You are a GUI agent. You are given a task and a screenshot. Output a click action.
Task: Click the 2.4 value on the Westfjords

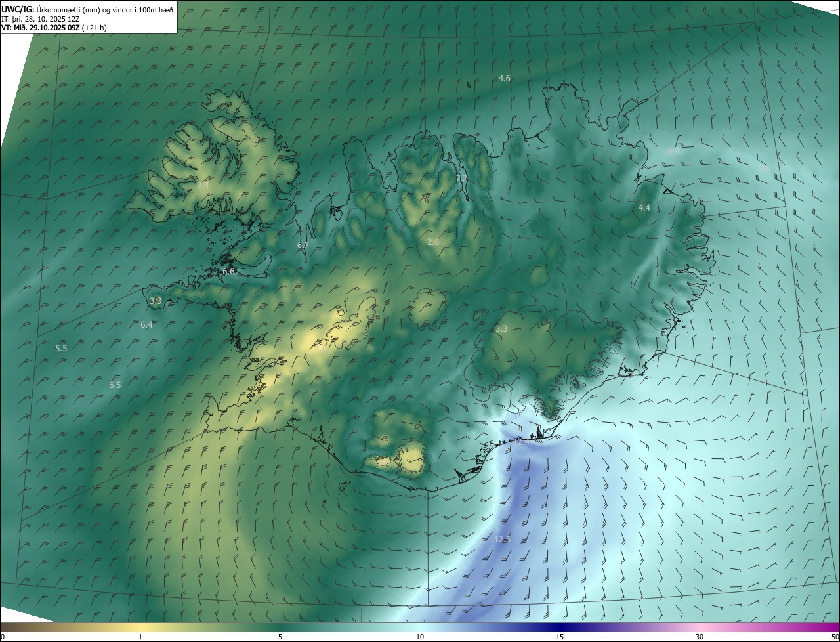click(203, 185)
